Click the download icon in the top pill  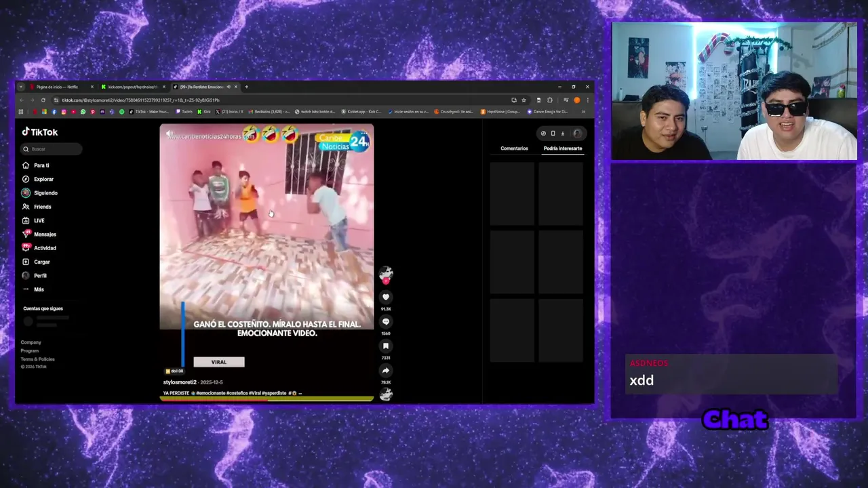[562, 134]
